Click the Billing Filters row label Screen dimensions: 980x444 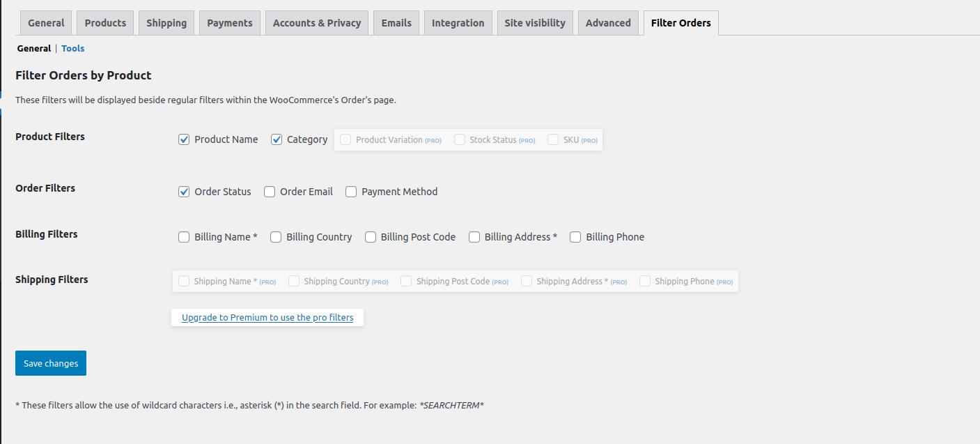click(47, 234)
